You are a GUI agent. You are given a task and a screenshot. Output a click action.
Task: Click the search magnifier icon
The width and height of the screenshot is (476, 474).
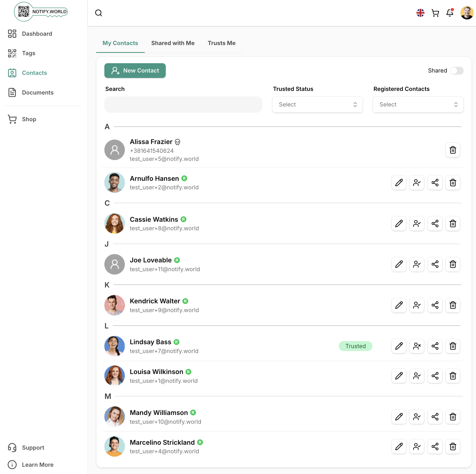[x=99, y=13]
